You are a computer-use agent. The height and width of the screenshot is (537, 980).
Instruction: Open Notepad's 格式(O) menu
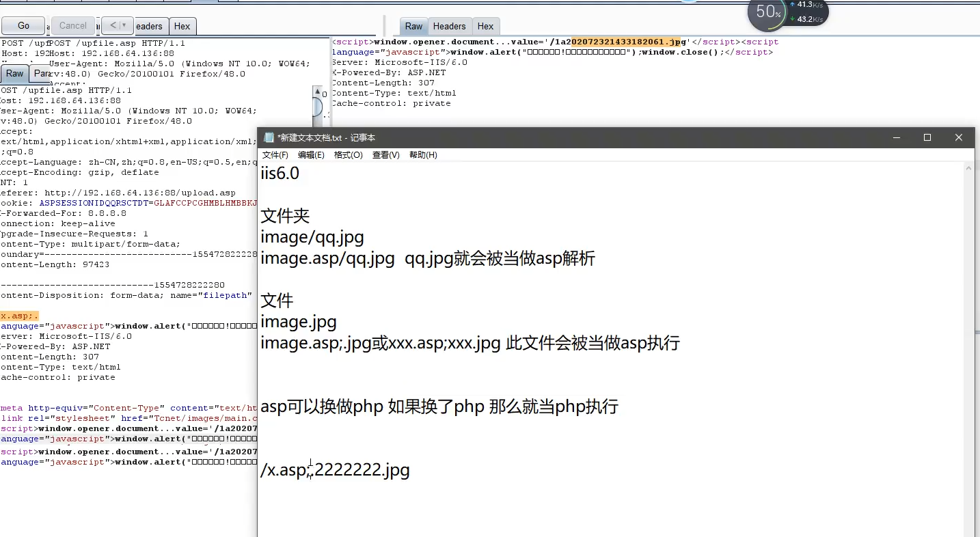[349, 155]
